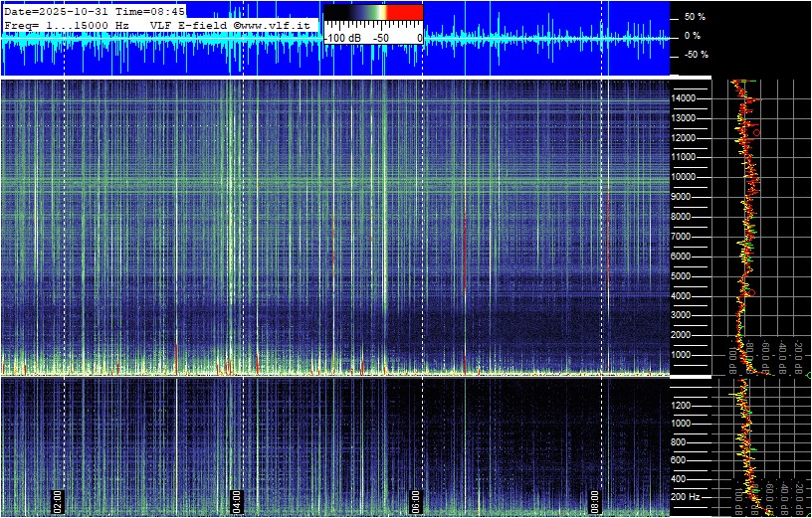The height and width of the screenshot is (518, 812).
Task: Click "-40.0 dB" in the lower spectrum plot
Action: pos(783,499)
